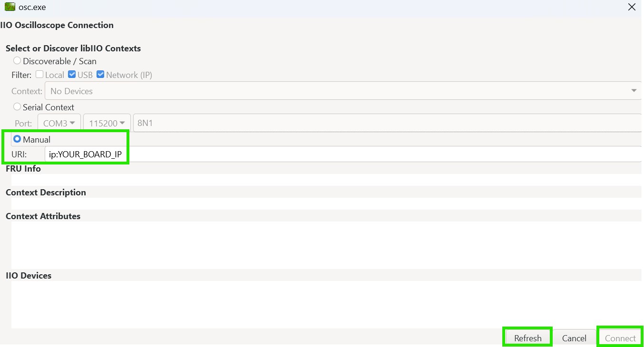Image resolution: width=644 pixels, height=347 pixels.
Task: Click the Connect button
Action: [620, 338]
